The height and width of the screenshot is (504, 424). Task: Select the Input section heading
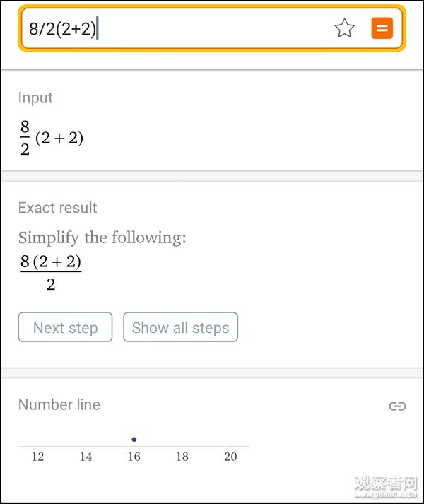35,98
